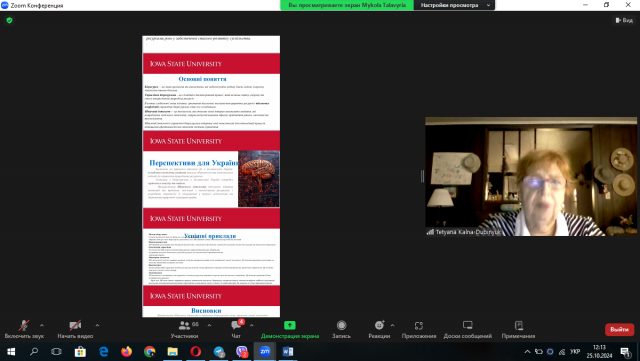
Task: Switch to Zoom taskbar icon
Action: click(x=265, y=352)
